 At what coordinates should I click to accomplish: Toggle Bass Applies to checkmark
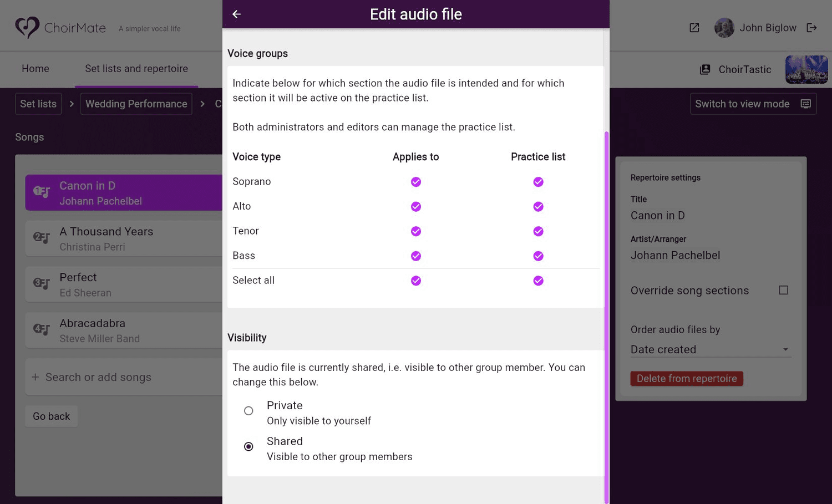[x=416, y=256]
